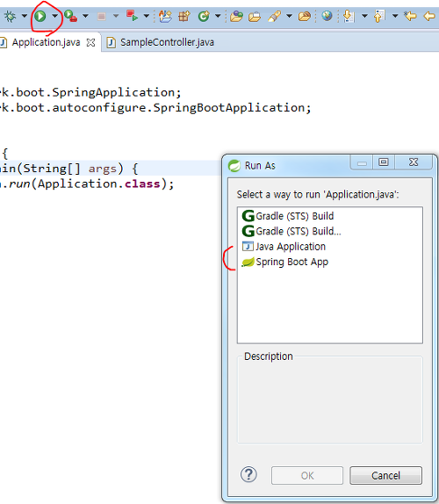Open dropdown arrow next to Stop icon
This screenshot has height=504, width=439.
click(x=116, y=16)
